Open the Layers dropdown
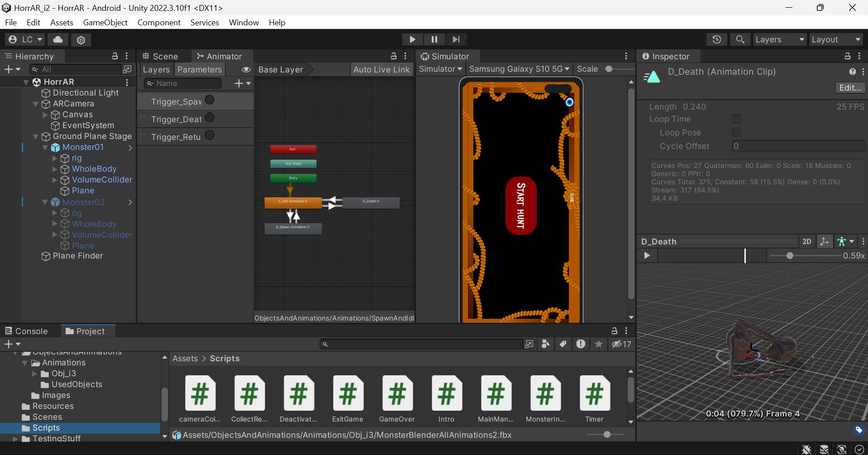 point(779,39)
